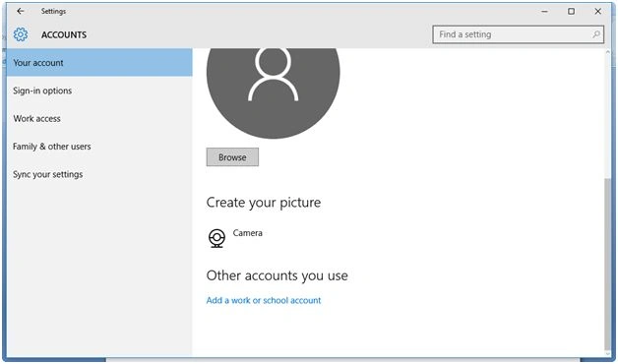The height and width of the screenshot is (364, 618).
Task: Click the Accounts gear icon
Action: (21, 34)
